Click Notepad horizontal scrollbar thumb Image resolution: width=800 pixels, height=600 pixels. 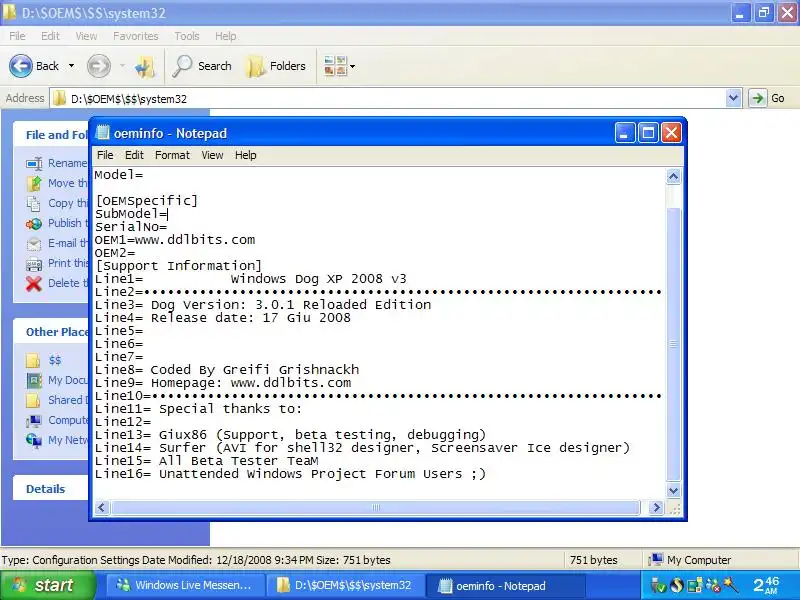click(376, 508)
